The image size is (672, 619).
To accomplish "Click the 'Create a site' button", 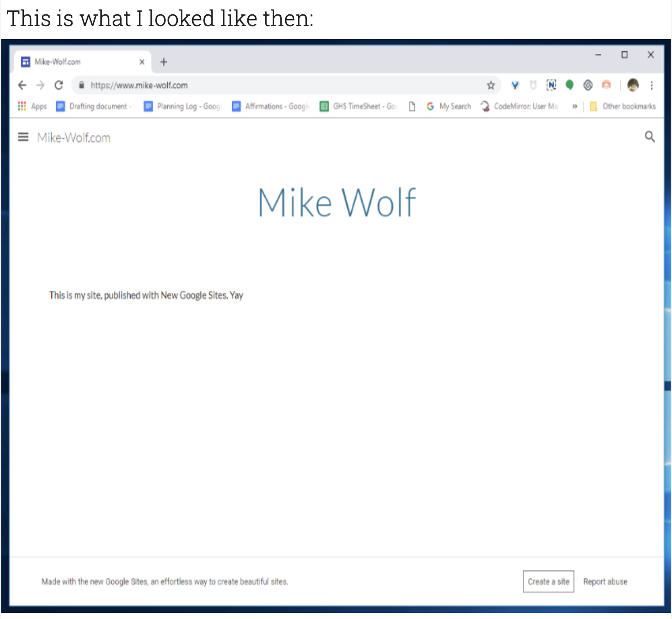I will click(548, 581).
